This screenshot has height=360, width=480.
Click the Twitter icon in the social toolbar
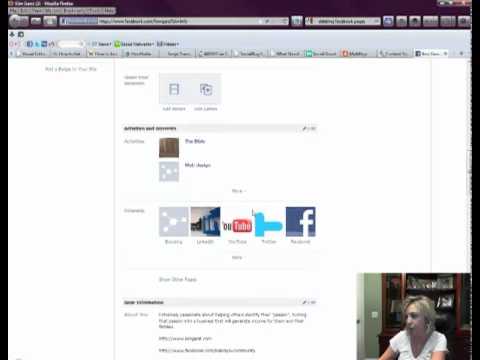37,44
